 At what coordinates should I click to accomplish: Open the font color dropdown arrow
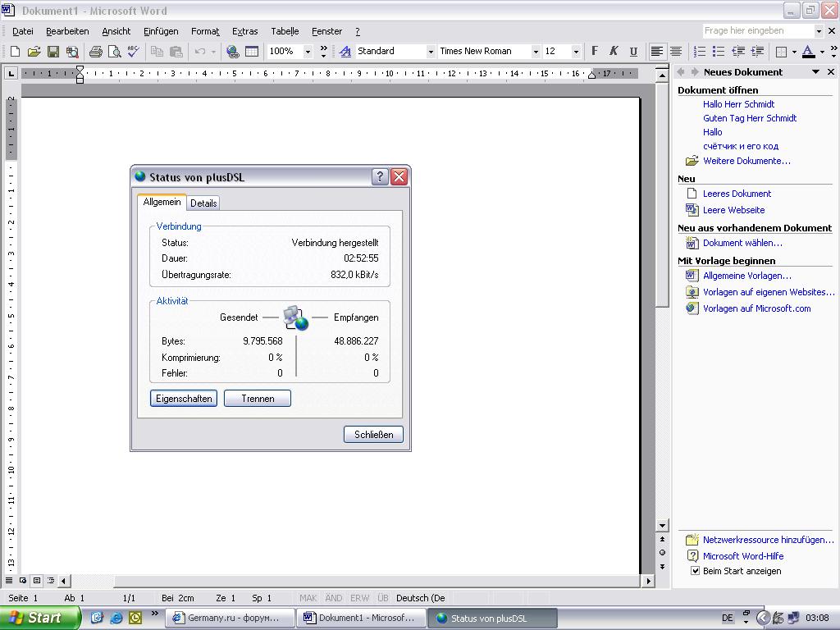click(822, 52)
